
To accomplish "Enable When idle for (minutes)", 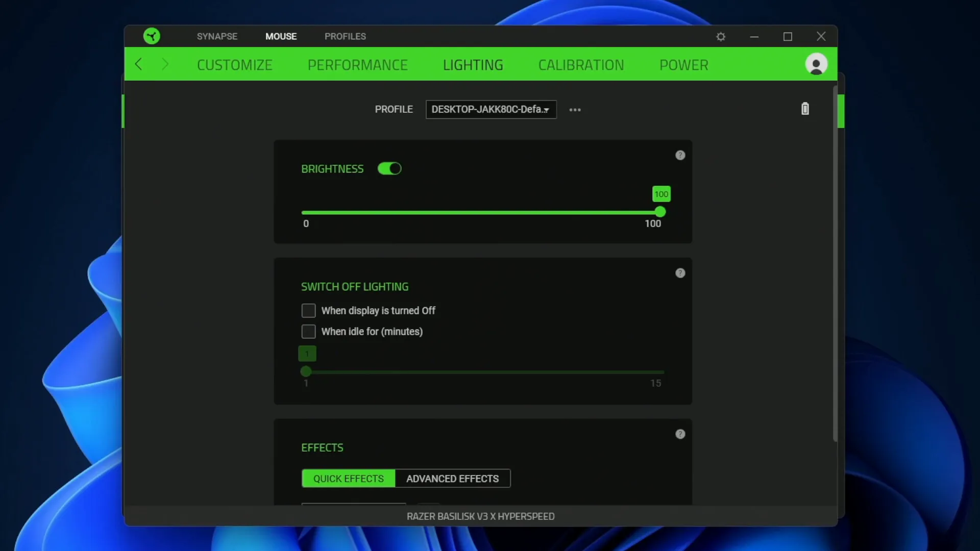I will [x=308, y=332].
